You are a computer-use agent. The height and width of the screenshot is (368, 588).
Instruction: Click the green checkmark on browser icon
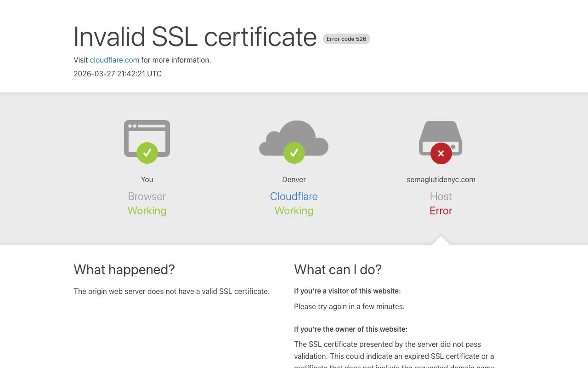[x=147, y=153]
